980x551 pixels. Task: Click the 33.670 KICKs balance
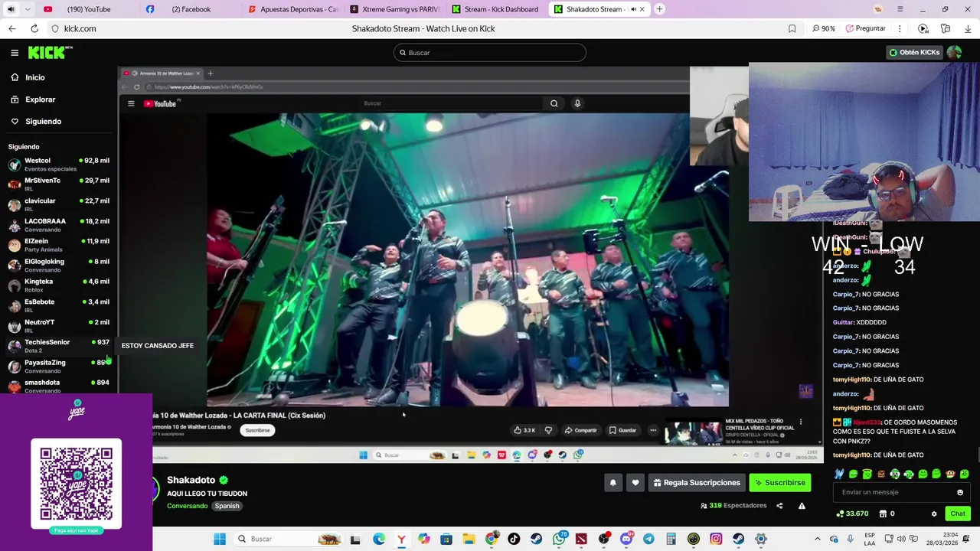(852, 514)
